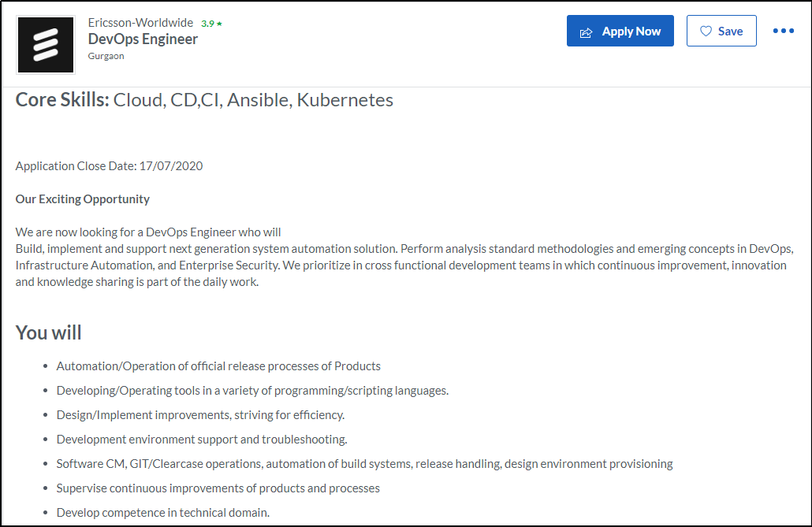812x527 pixels.
Task: Select the Gurgaon location text
Action: (106, 56)
